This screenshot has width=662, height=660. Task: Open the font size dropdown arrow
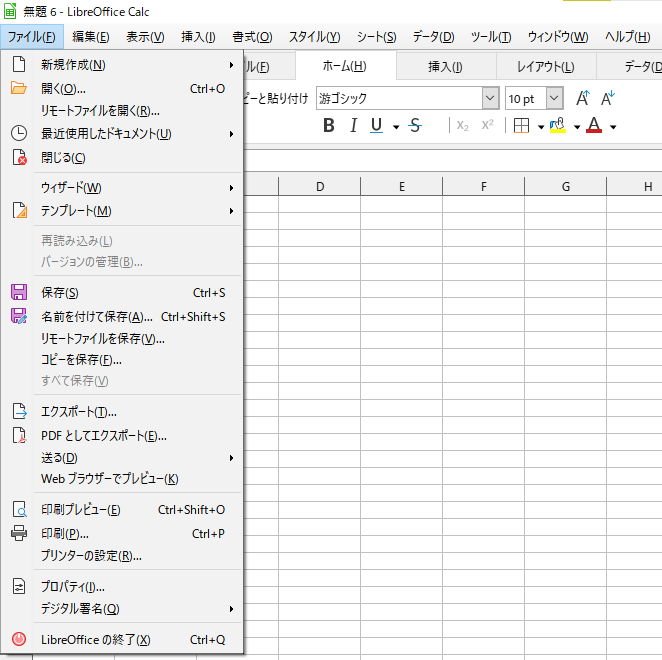[x=554, y=98]
